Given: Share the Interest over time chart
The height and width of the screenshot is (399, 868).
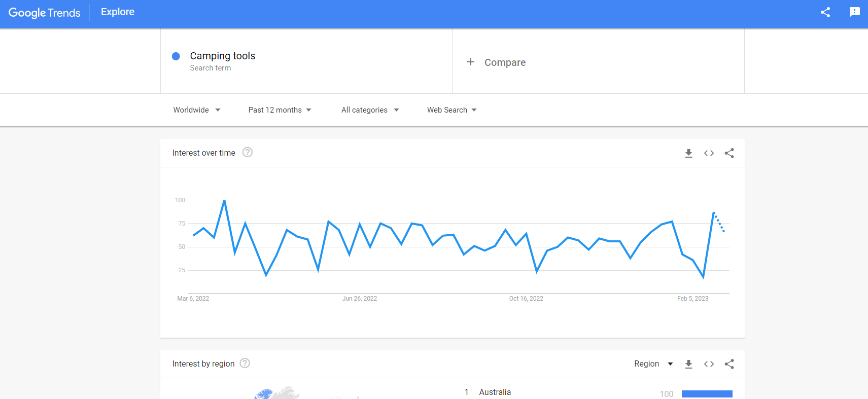Looking at the screenshot, I should coord(729,153).
